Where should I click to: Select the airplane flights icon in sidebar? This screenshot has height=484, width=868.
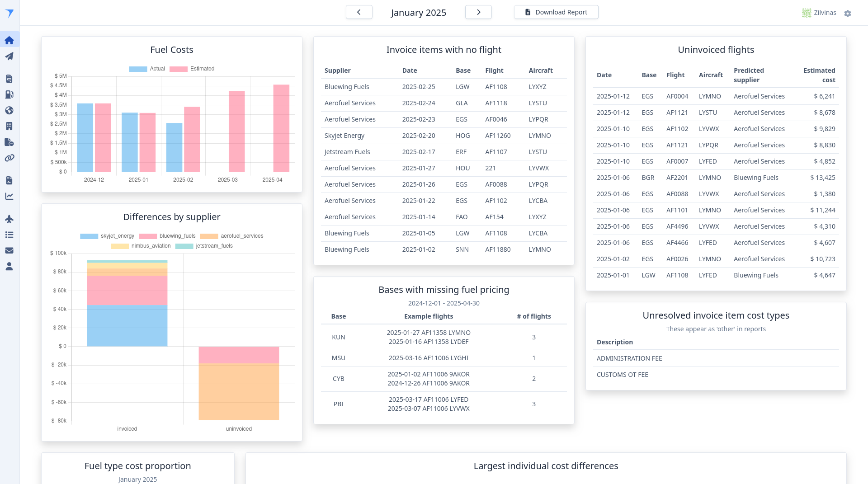[9, 219]
